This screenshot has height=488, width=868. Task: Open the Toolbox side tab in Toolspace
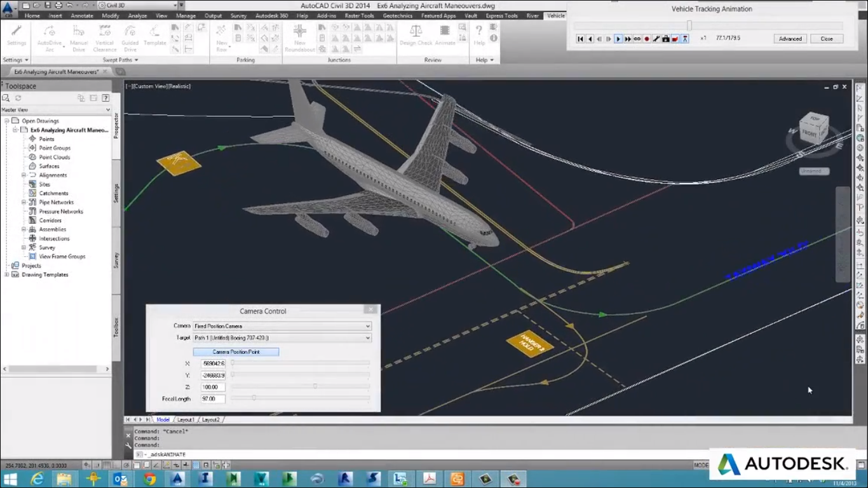click(116, 327)
